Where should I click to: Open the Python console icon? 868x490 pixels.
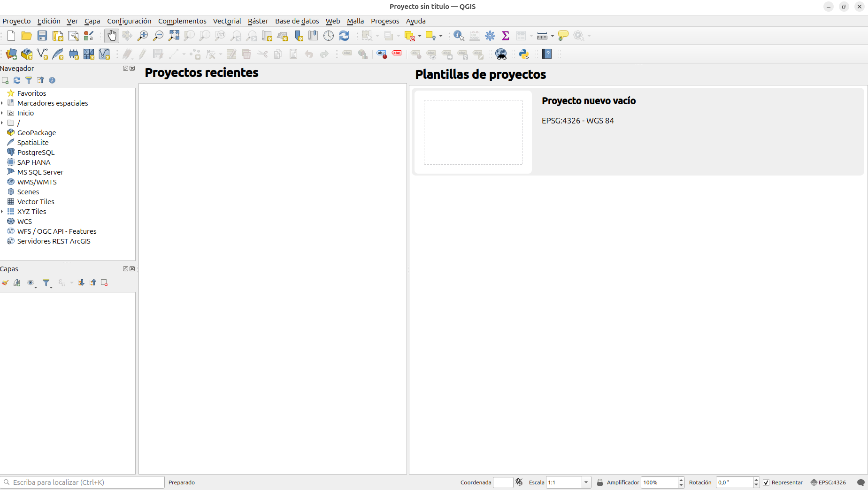pos(524,54)
